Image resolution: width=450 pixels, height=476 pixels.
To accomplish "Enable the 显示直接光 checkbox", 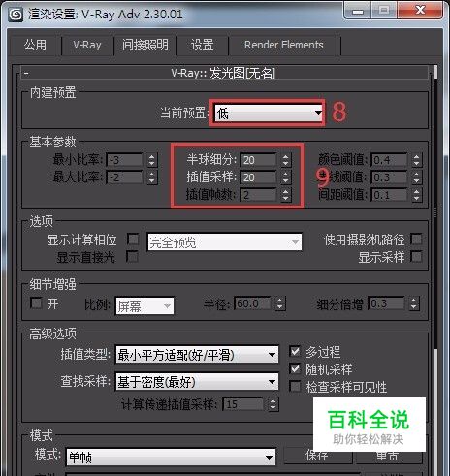I will pos(132,257).
